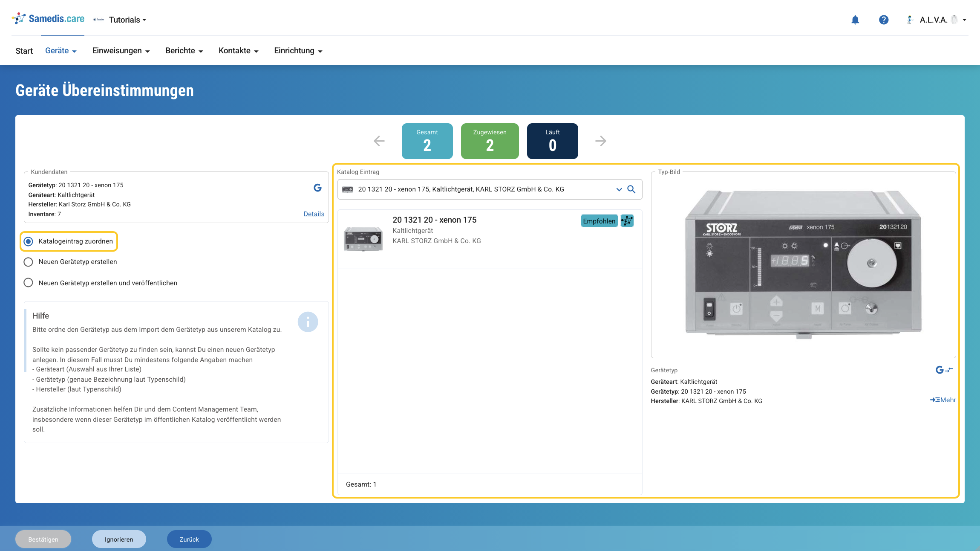Click the Katalog Eintrag search field
The image size is (980, 551).
tap(490, 189)
